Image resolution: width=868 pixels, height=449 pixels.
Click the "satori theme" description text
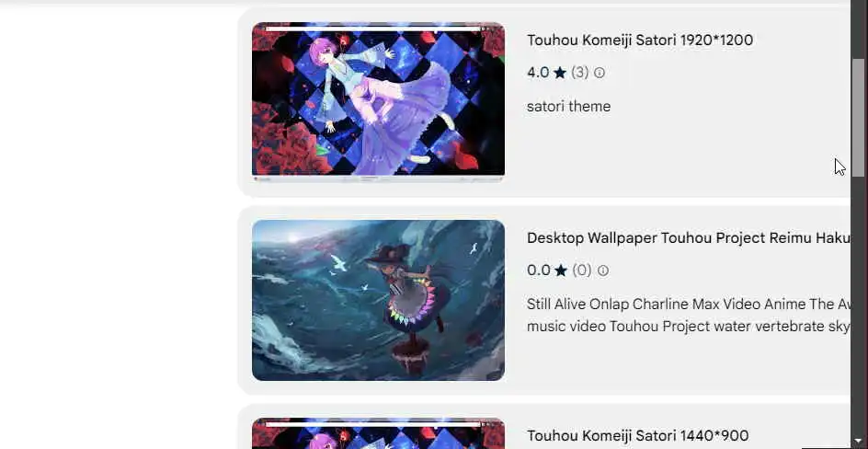(568, 107)
